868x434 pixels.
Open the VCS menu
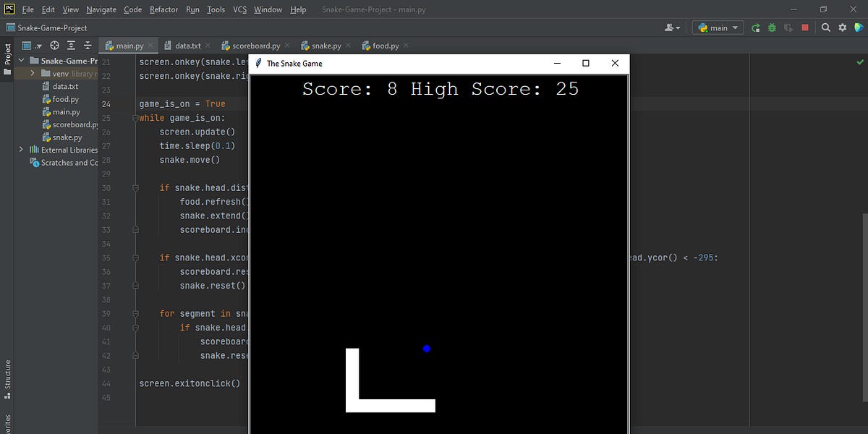pyautogui.click(x=239, y=10)
